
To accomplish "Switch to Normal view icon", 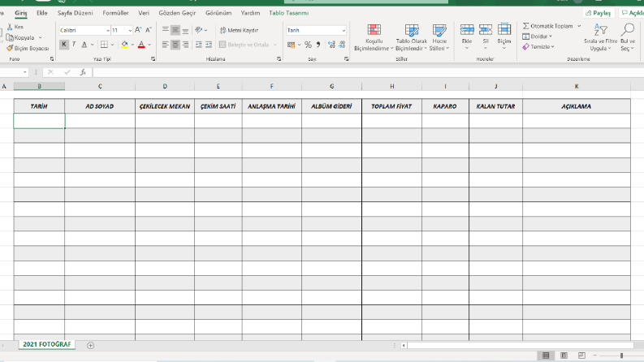I will (546, 356).
